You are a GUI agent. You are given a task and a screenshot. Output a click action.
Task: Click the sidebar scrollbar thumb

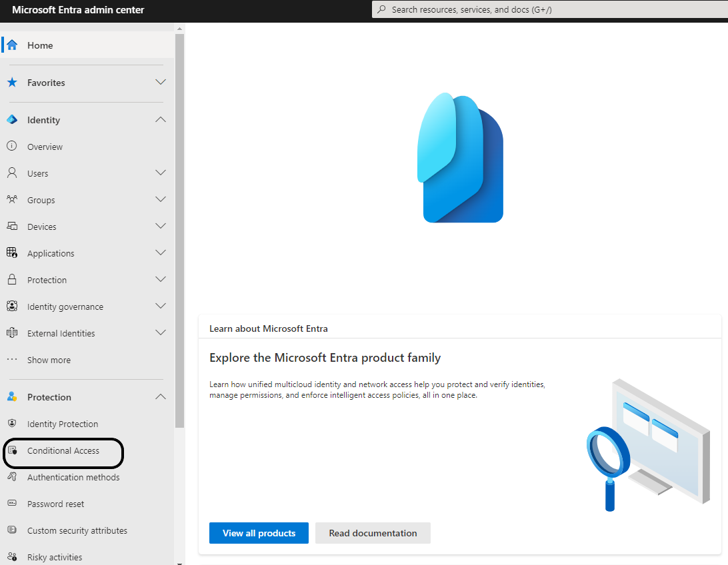180,231
